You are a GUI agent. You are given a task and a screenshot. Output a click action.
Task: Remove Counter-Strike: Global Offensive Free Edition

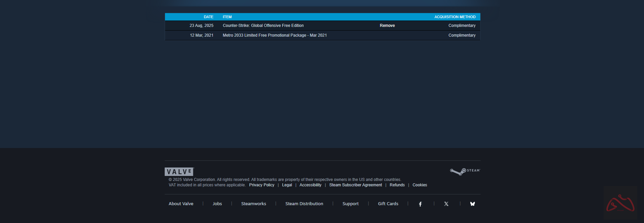pyautogui.click(x=387, y=26)
